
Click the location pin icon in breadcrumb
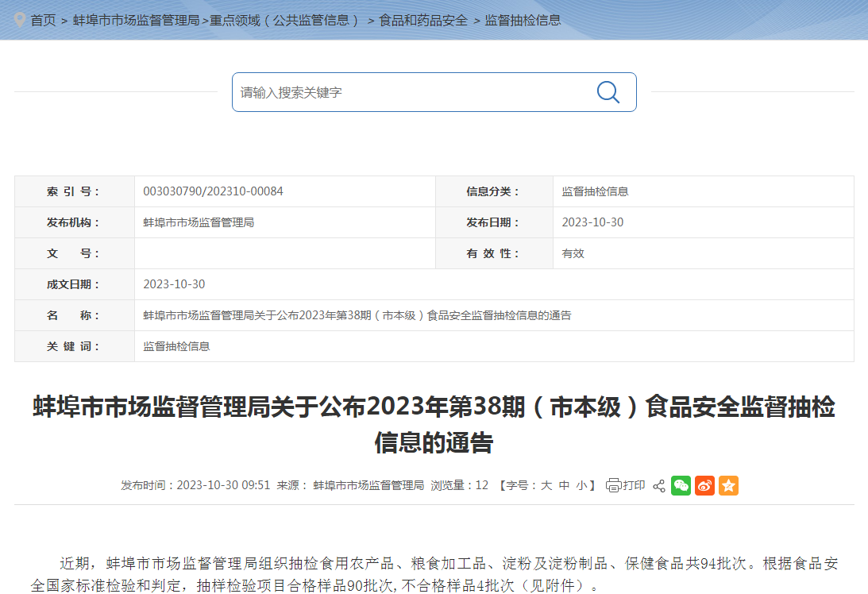pos(20,20)
